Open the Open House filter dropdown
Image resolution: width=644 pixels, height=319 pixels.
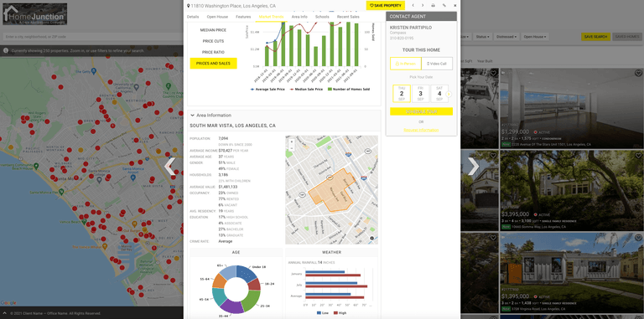tap(535, 37)
